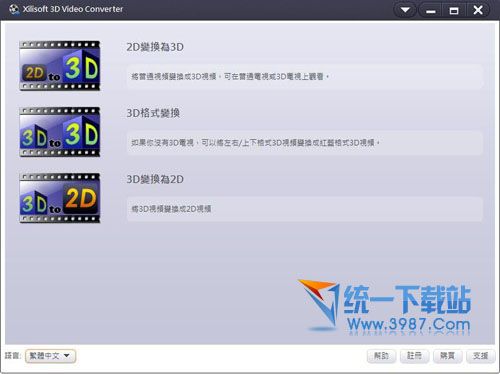Click the description box under 3D格式變換
The width and height of the screenshot is (500, 374).
305,143
